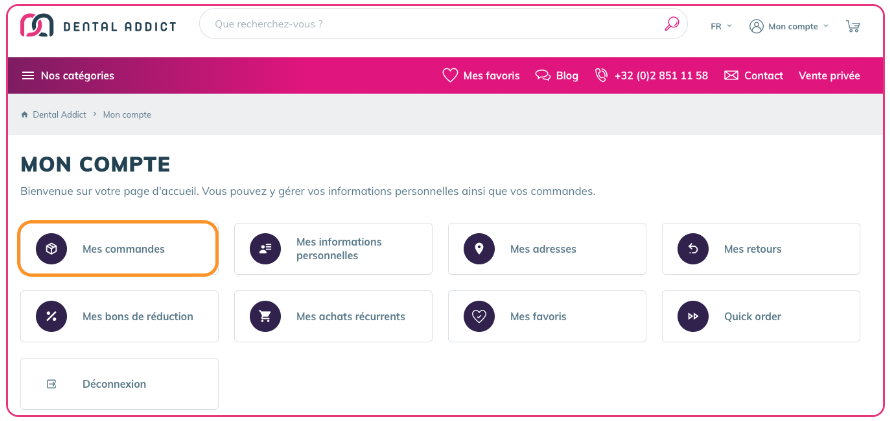Click the Dental Addict logo

pos(98,26)
